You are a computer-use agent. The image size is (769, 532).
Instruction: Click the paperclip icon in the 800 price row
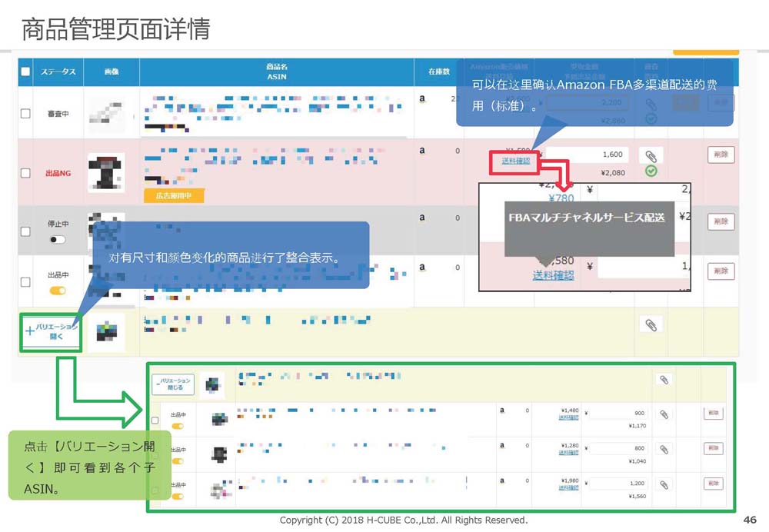(x=664, y=450)
